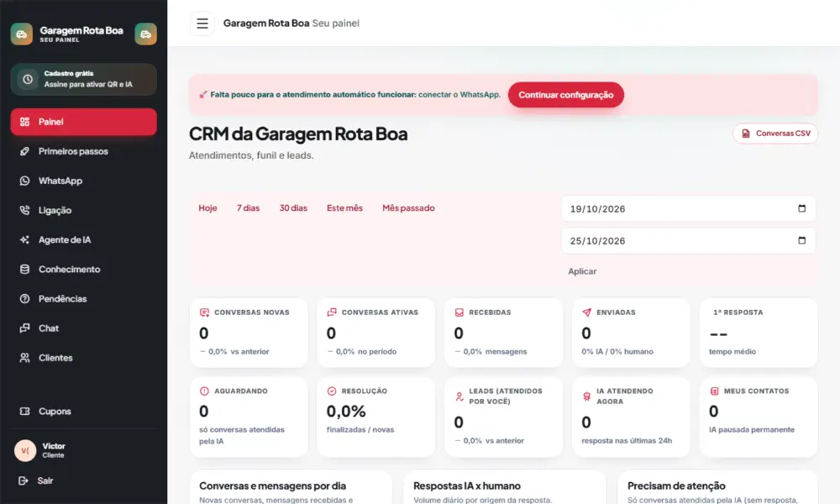This screenshot has height=504, width=840.
Task: Open the calendar picker for 25/10/2026
Action: [x=801, y=240]
